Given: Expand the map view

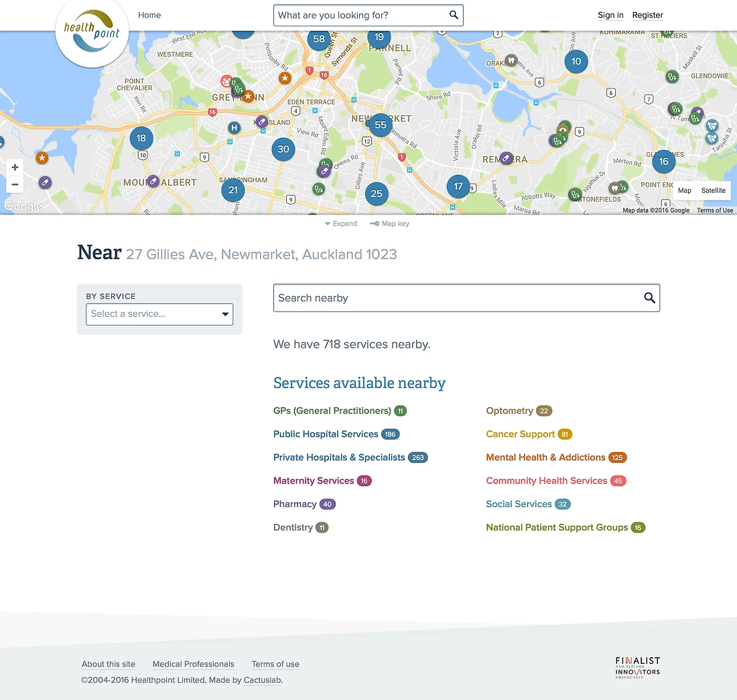Looking at the screenshot, I should click(341, 224).
